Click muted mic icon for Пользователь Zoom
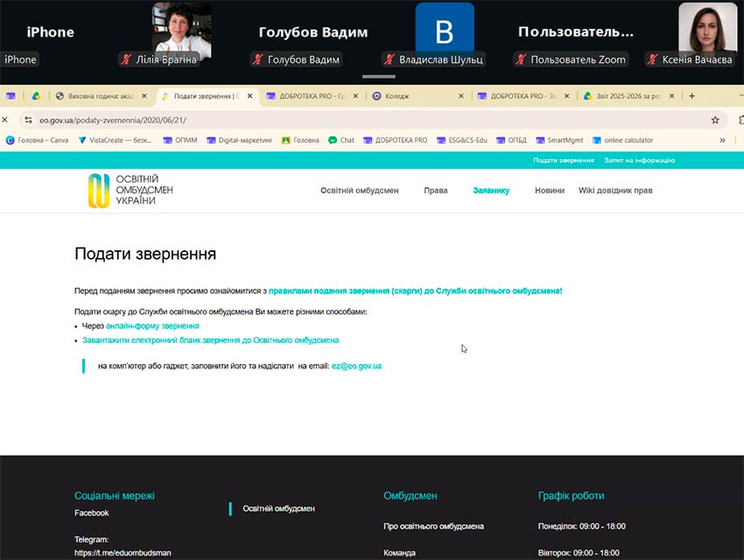 coord(521,59)
